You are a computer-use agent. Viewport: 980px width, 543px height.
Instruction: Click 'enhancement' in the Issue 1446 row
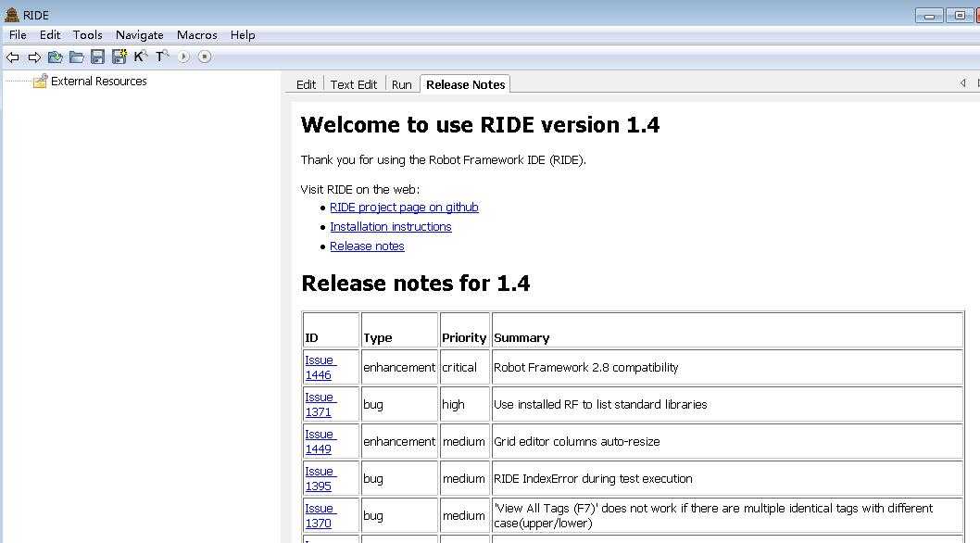point(398,367)
